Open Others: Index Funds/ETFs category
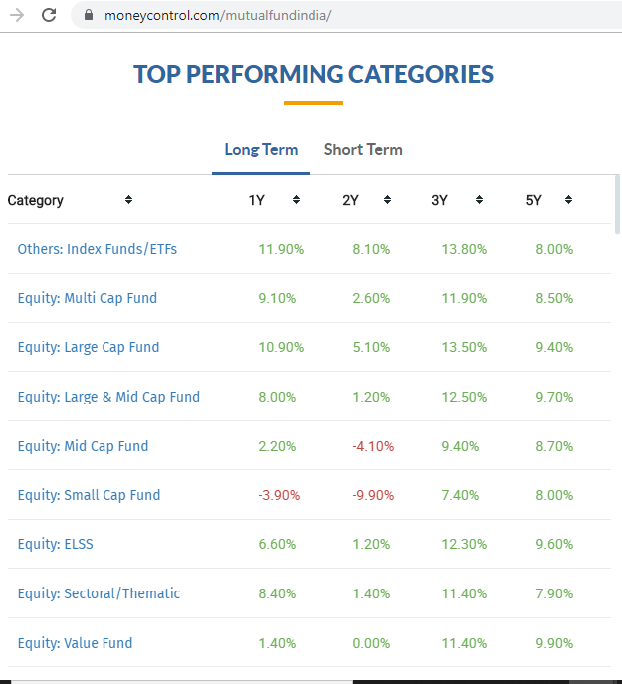 pyautogui.click(x=97, y=249)
